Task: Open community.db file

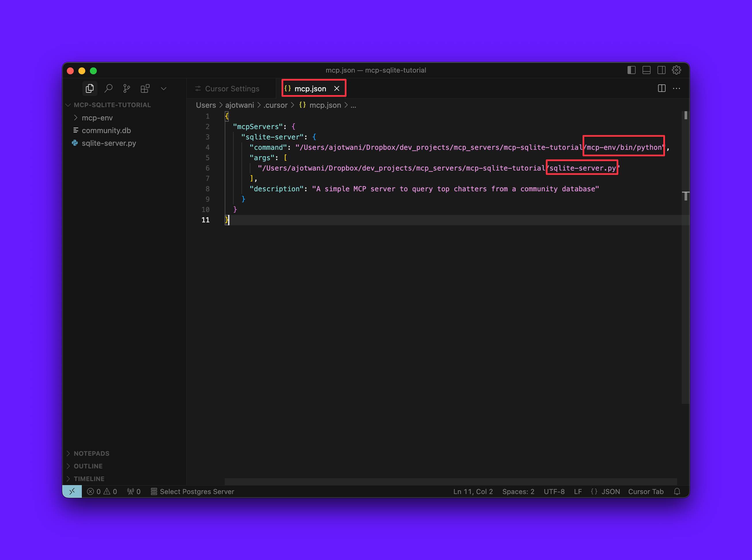Action: click(106, 130)
